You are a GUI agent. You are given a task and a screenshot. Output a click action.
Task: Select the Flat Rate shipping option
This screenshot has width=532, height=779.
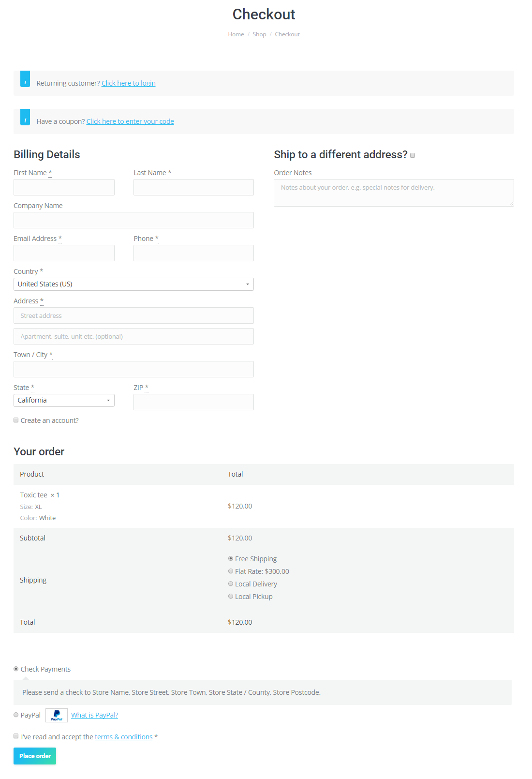(x=231, y=571)
